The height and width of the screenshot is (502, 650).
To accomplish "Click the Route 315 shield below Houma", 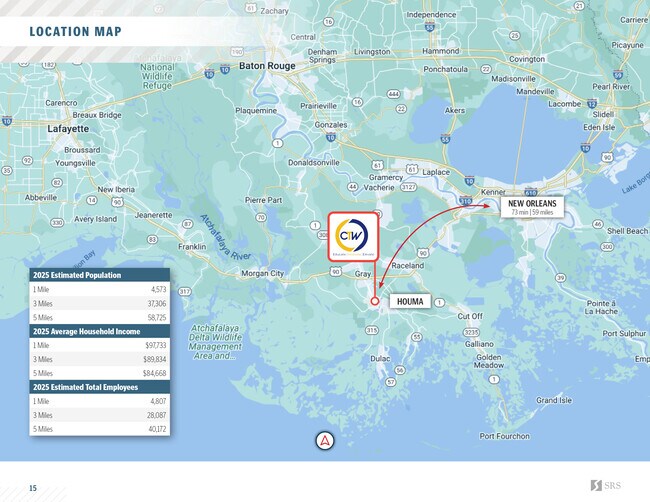I will 372,329.
